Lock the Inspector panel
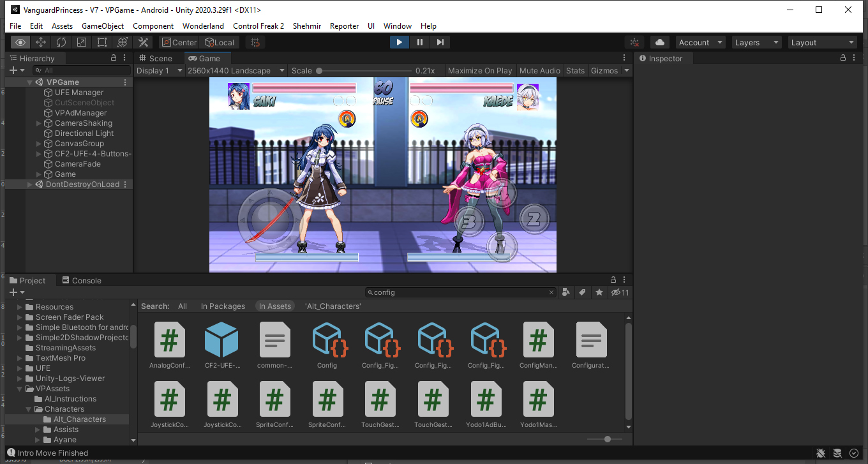868x464 pixels. [842, 57]
